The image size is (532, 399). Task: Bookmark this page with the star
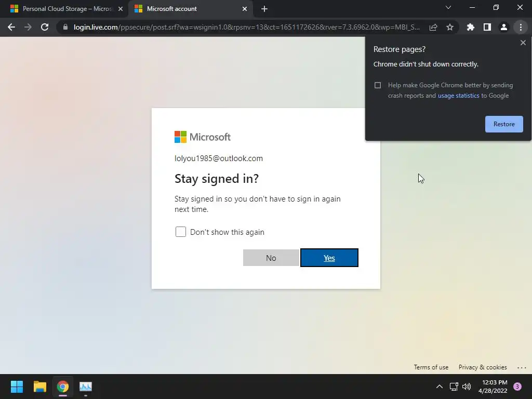[450, 27]
